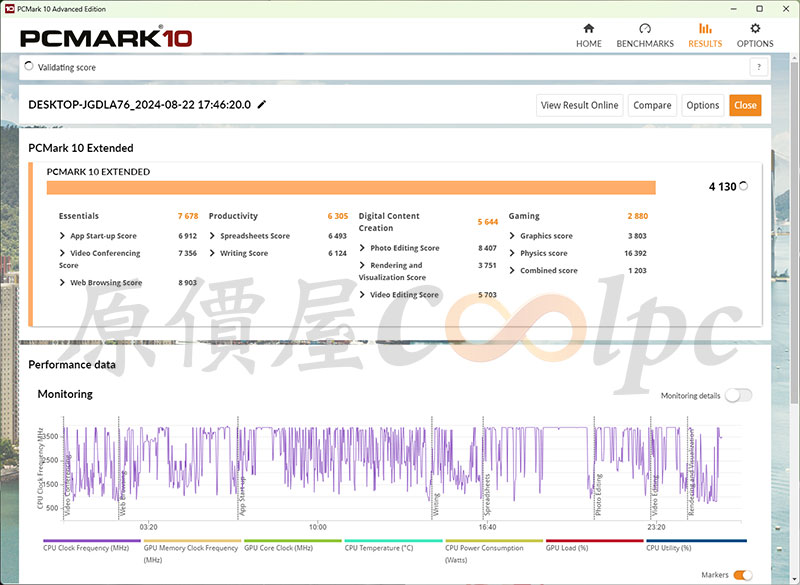
Task: Click the Performance data heading
Action: [72, 365]
